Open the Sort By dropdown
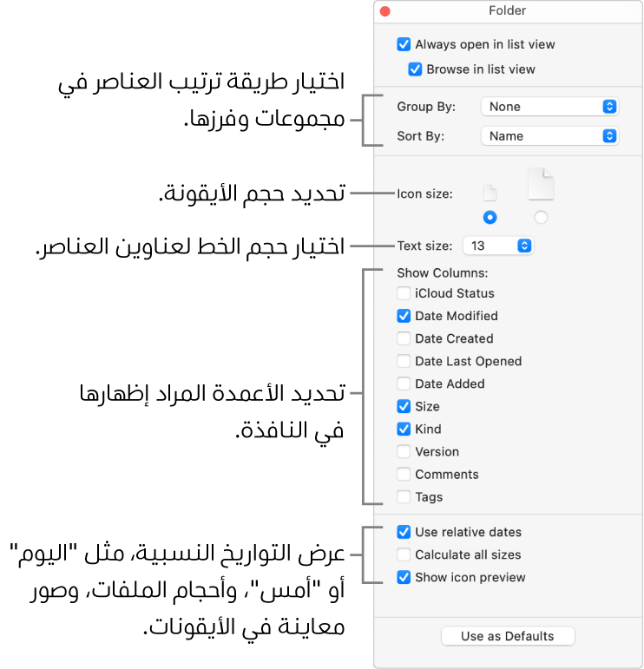The height and width of the screenshot is (669, 644). [549, 136]
